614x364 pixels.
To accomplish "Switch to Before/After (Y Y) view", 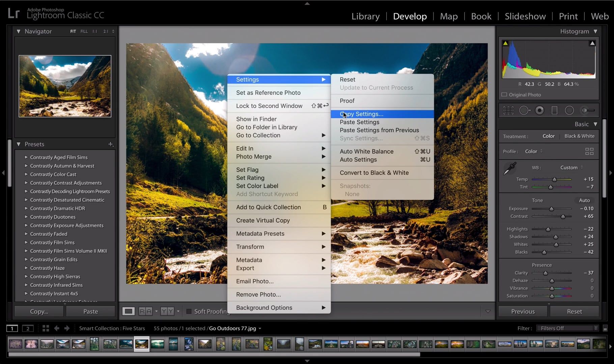I will pos(167,311).
